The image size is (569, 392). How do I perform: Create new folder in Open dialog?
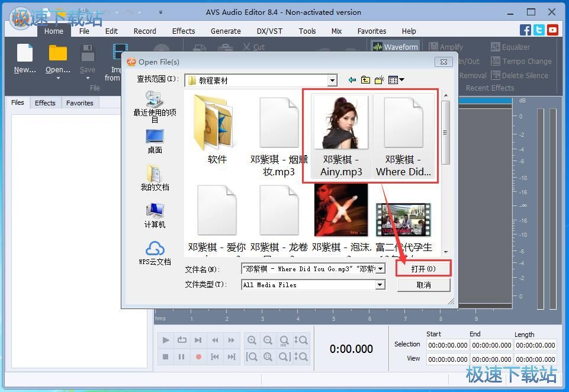[x=379, y=80]
